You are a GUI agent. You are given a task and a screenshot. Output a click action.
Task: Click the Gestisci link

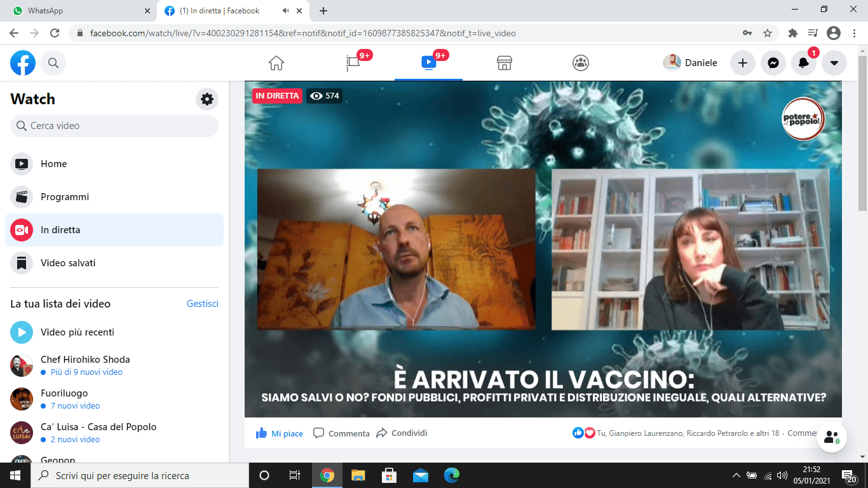click(203, 304)
